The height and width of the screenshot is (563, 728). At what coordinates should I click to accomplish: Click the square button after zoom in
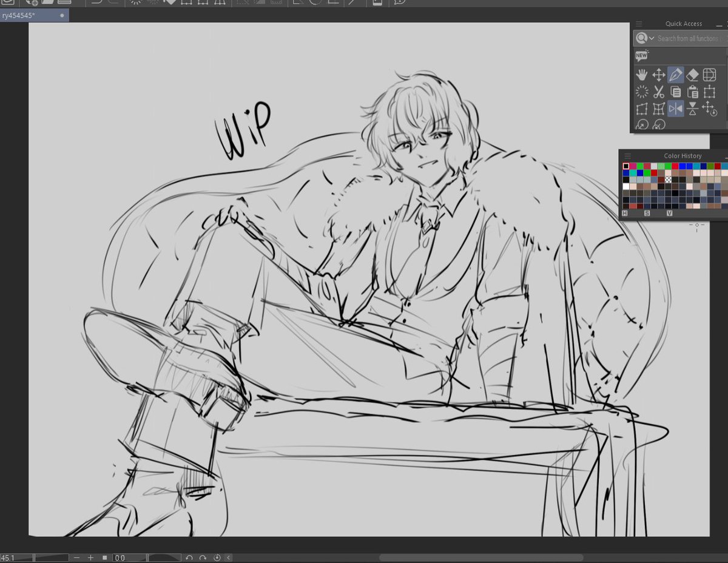(x=104, y=558)
